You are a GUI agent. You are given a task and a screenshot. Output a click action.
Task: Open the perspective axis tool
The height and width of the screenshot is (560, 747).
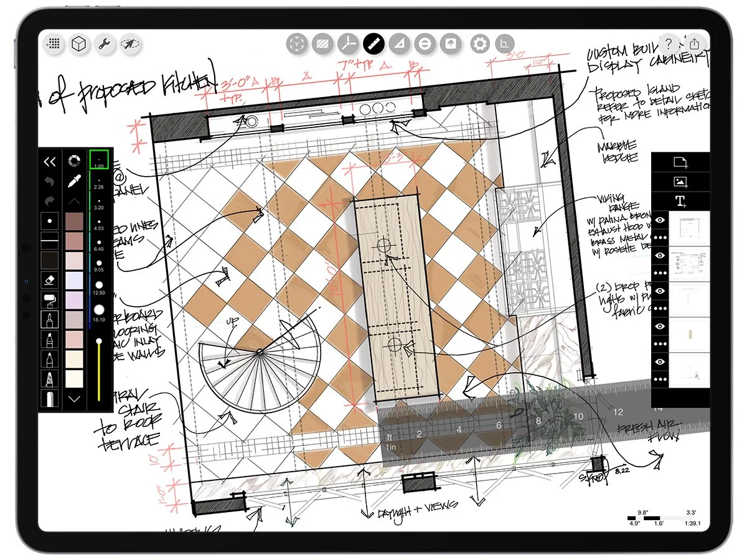point(348,44)
